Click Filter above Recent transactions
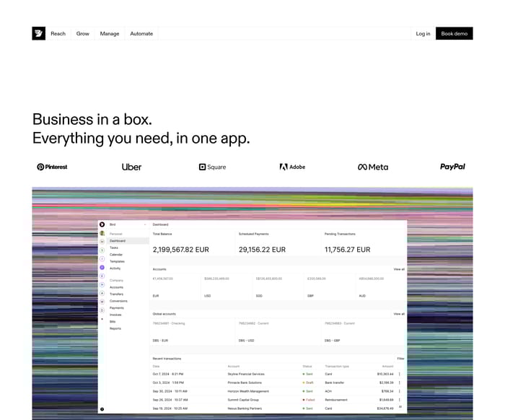Viewport: 505px width, 420px height. click(400, 358)
